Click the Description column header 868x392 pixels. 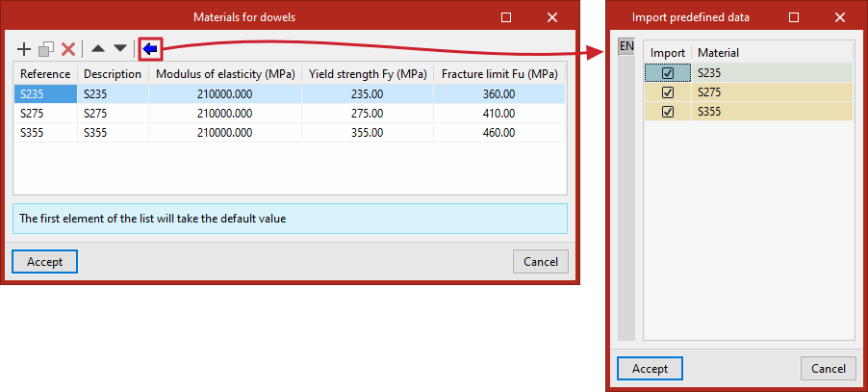click(113, 73)
